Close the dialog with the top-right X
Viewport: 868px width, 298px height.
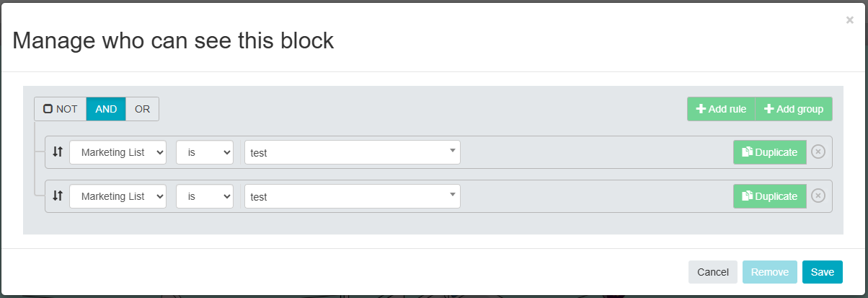point(850,20)
